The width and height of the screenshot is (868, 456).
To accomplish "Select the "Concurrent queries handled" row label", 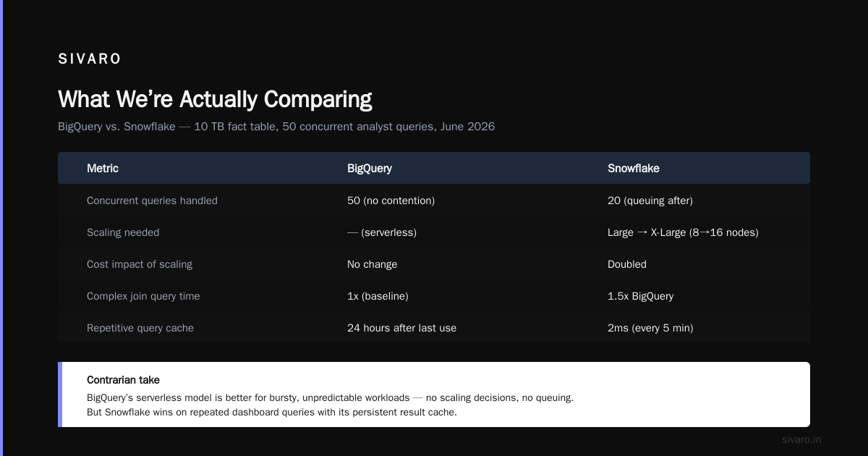I will [152, 200].
